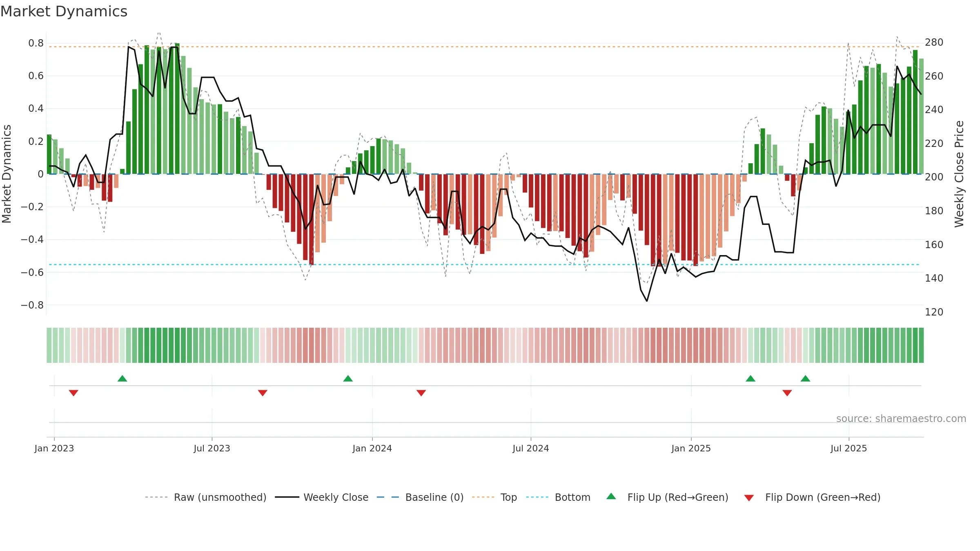Click the 160 right axis price label
The width and height of the screenshot is (980, 551).
click(x=934, y=244)
